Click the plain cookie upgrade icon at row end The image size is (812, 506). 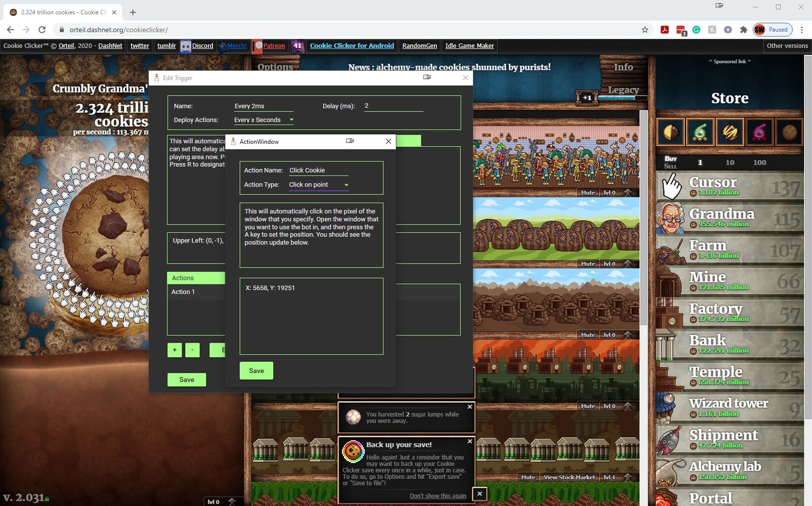(789, 132)
